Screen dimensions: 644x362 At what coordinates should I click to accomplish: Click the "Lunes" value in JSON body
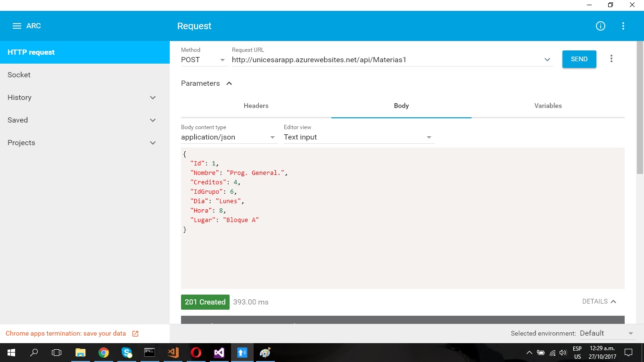click(228, 201)
